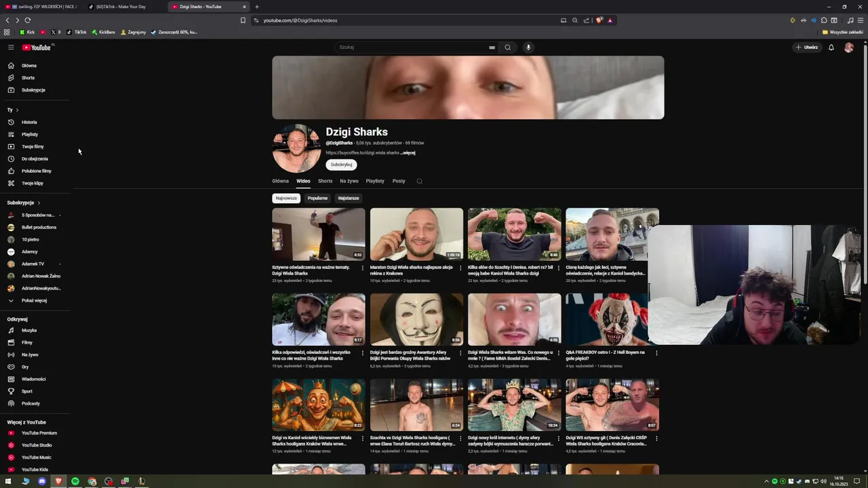
Task: Go back with browser back arrow
Action: pos(7,20)
